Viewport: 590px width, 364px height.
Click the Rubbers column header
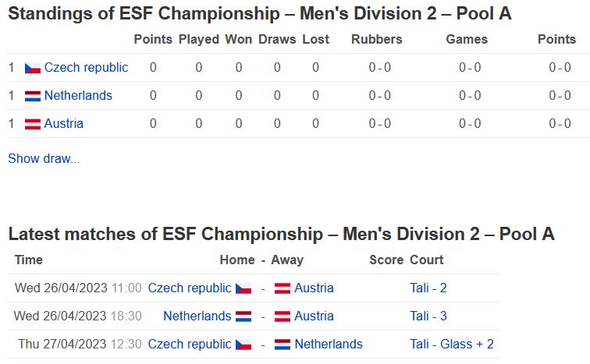click(377, 40)
